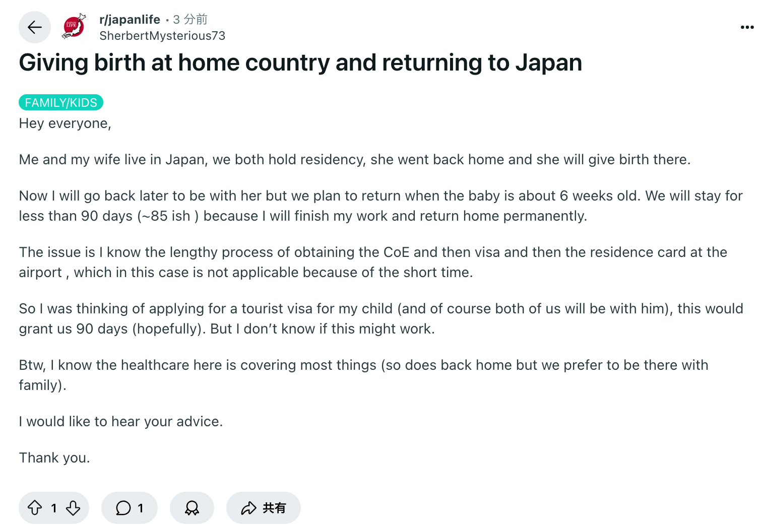The width and height of the screenshot is (762, 532).
Task: Click the "3 分前" post timestamp
Action: (190, 20)
